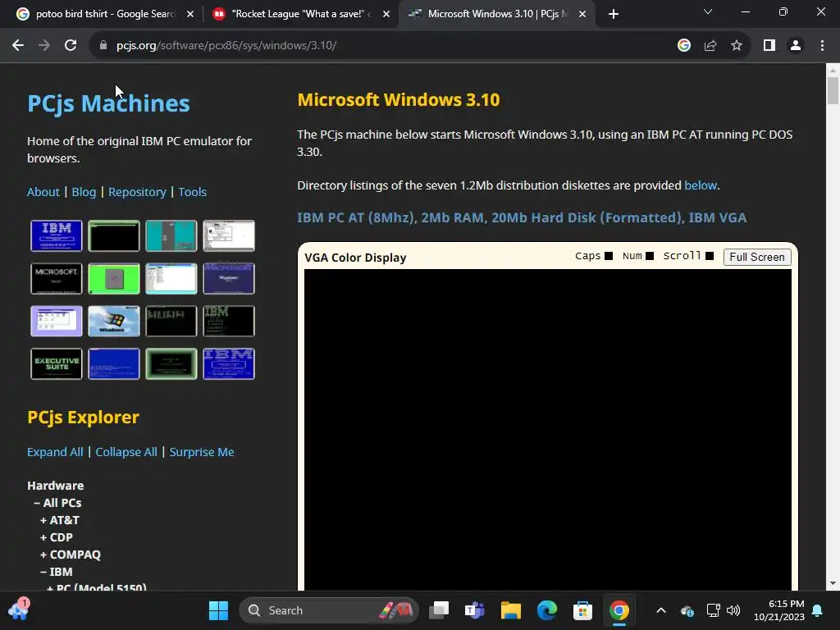This screenshot has height=630, width=840.
Task: Open the tab search dropdown arrow
Action: 708,11
